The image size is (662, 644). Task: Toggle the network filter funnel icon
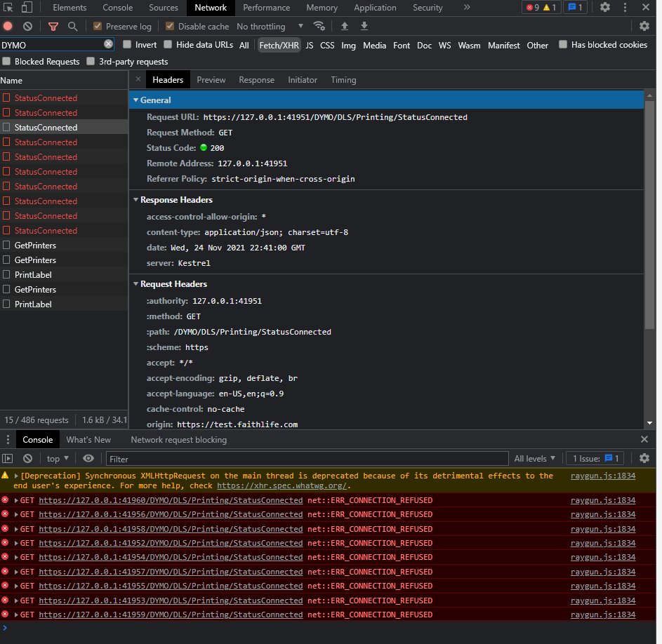coord(53,26)
